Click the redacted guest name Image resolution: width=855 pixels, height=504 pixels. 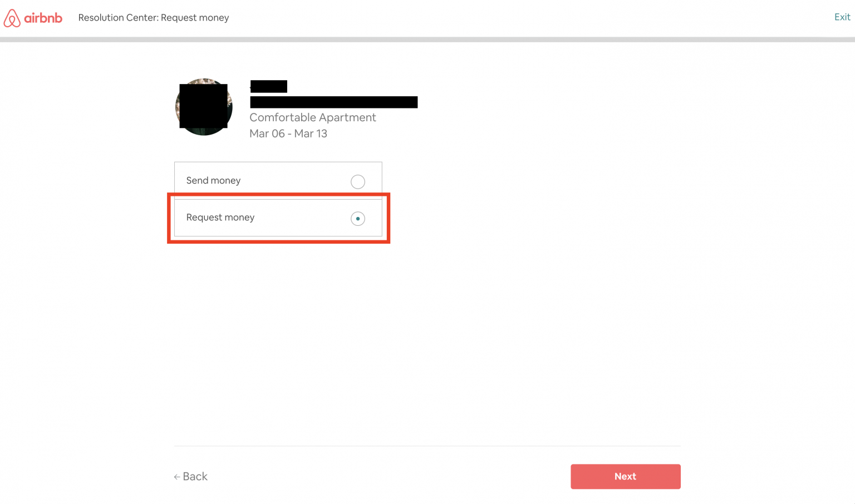pos(268,86)
